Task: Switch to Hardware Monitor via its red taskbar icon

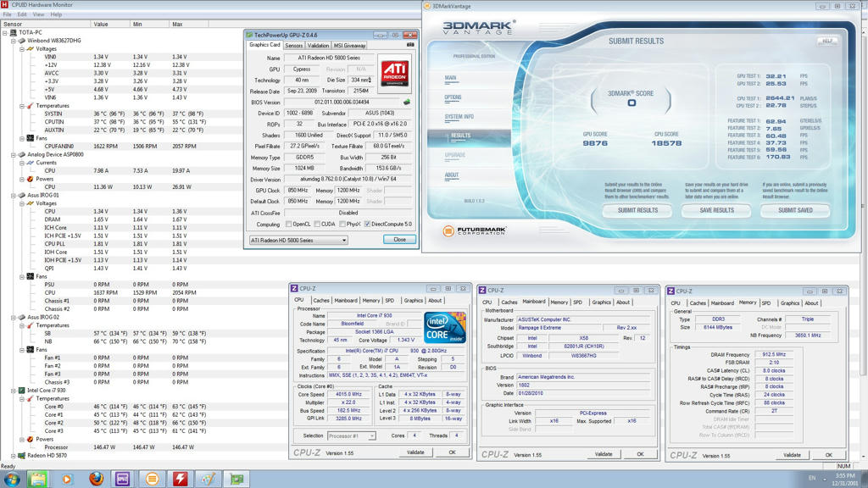Action: (181, 479)
